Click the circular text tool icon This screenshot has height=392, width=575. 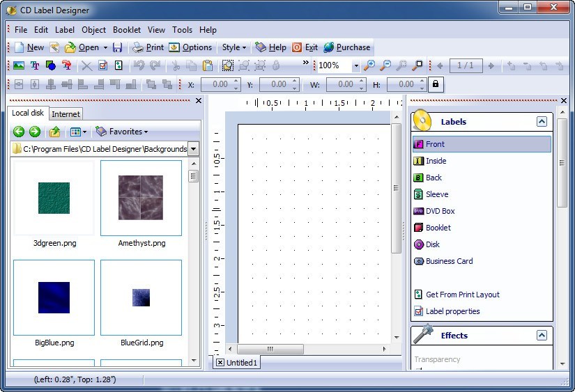(x=67, y=65)
